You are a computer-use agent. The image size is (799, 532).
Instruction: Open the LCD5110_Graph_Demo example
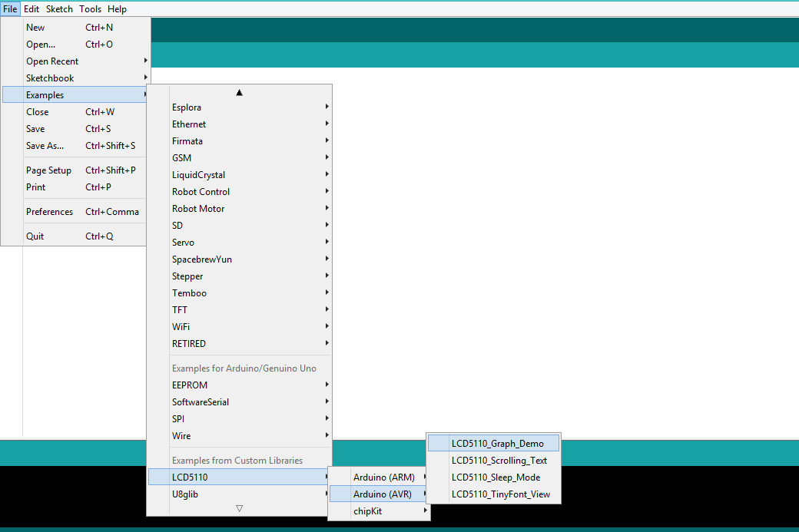pyautogui.click(x=494, y=444)
